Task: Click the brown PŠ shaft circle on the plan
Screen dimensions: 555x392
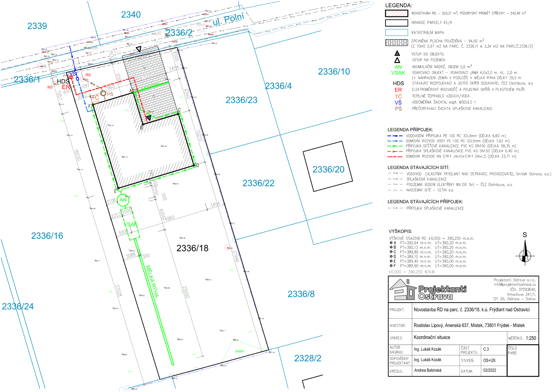Action: tap(103, 93)
